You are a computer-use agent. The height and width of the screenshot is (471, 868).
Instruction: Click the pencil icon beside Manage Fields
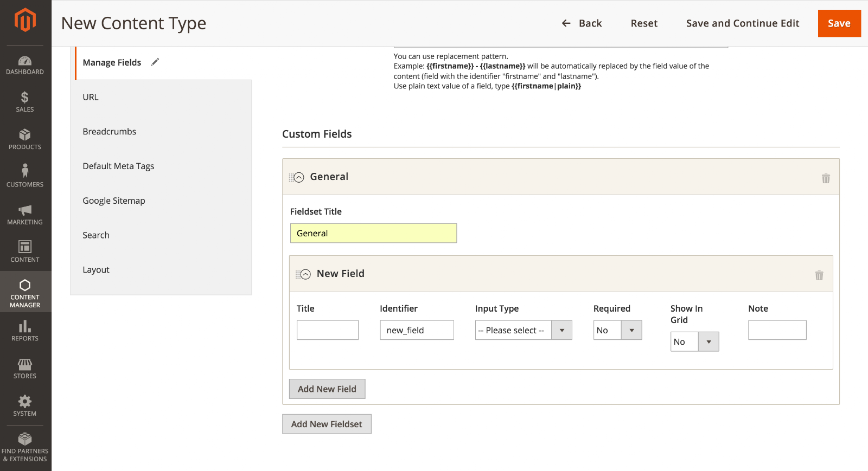[155, 62]
